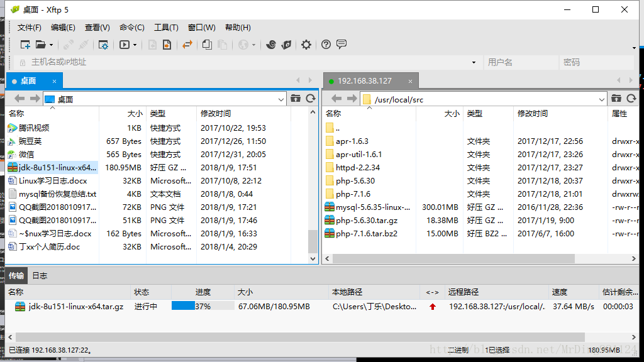Viewport: 644px width, 362px height.
Task: Click the open session folder icon
Action: [40, 45]
